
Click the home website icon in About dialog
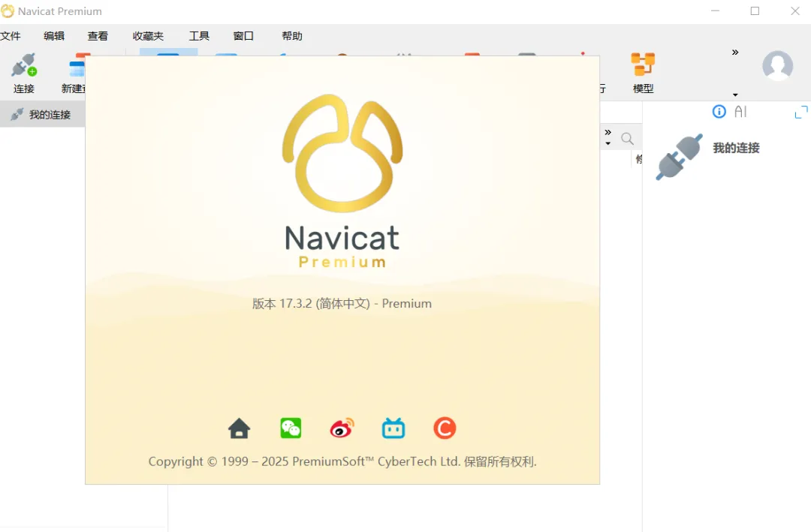[x=239, y=428]
